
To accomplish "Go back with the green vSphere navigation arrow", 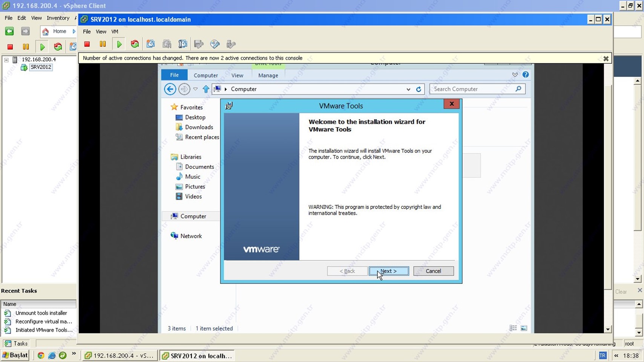I will click(9, 31).
